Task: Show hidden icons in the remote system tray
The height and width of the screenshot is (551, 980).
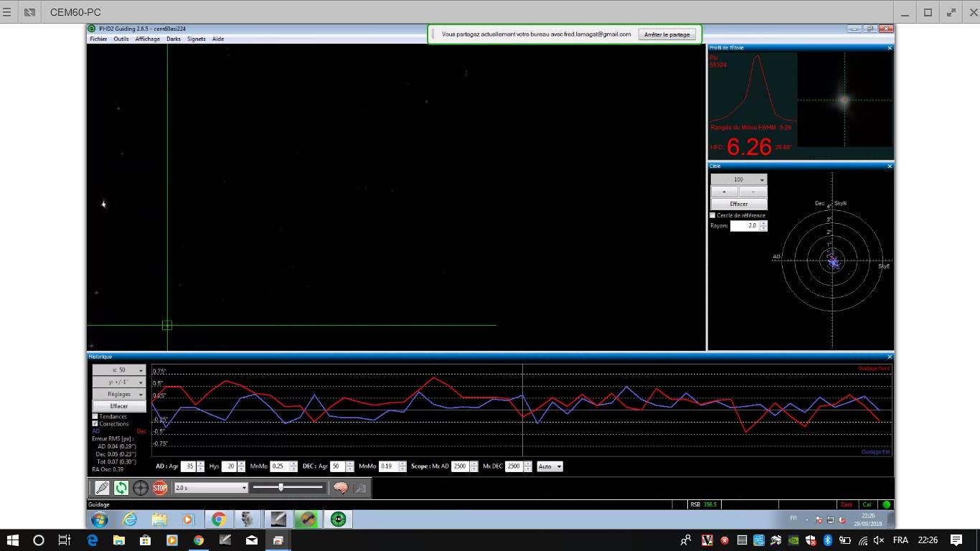Action: point(806,519)
